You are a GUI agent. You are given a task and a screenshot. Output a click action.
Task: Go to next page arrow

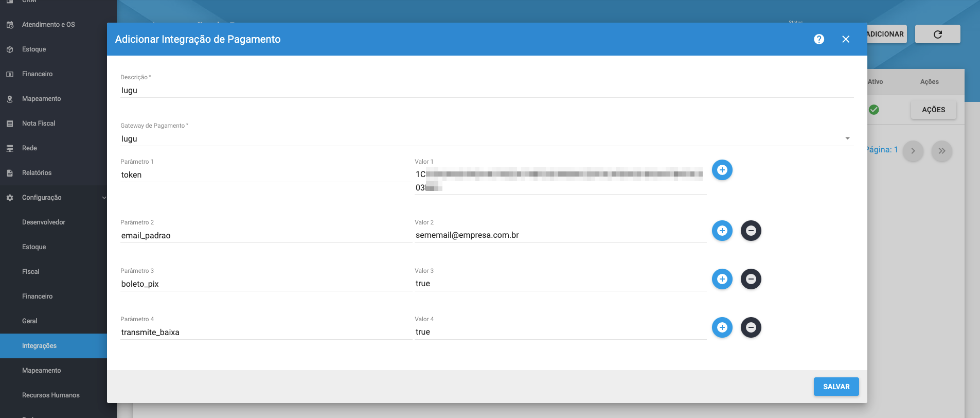[x=913, y=151]
